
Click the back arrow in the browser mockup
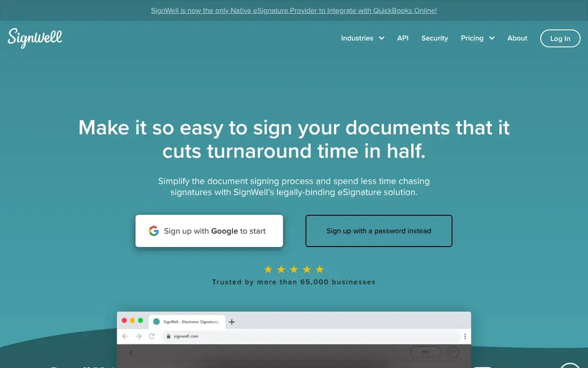pos(125,336)
